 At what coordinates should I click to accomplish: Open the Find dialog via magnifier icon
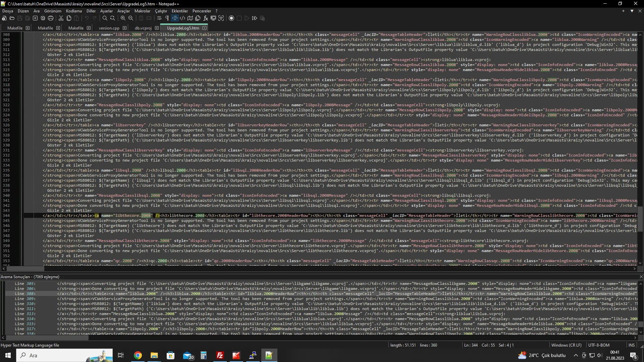[x=105, y=18]
